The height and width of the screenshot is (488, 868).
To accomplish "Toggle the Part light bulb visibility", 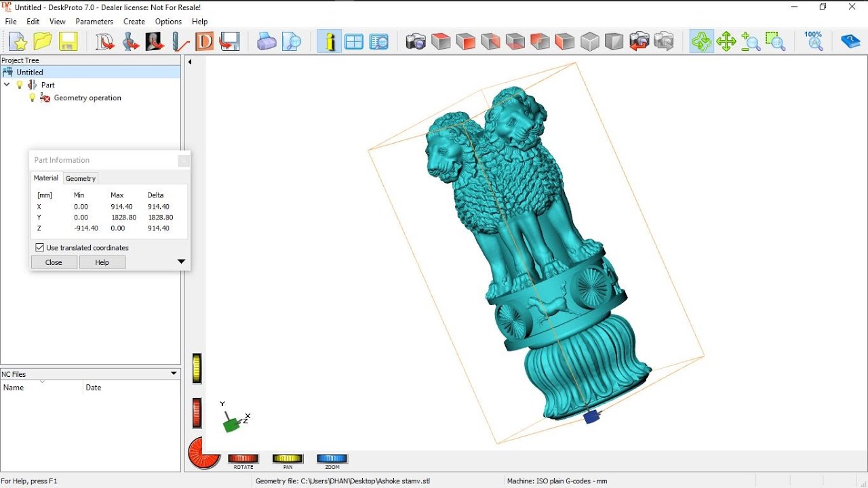I will tap(20, 85).
